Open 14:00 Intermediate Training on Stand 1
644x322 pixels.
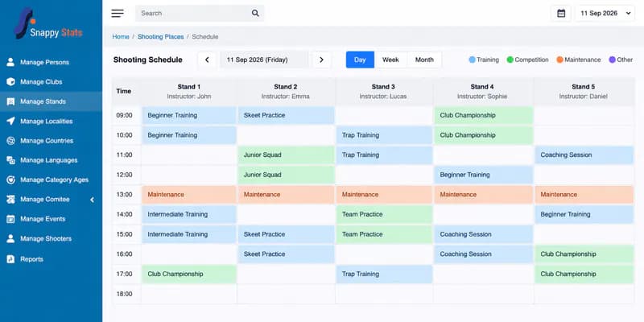(x=189, y=214)
